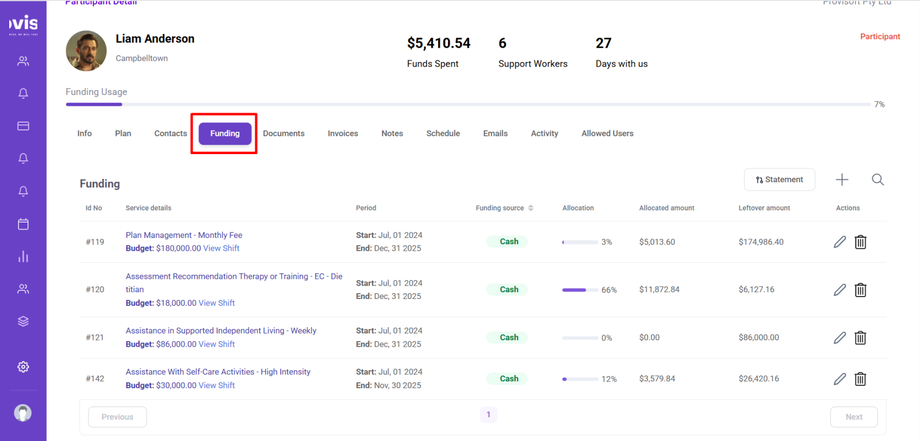Delete funding #121 using the trash icon
920x441 pixels.
(860, 338)
